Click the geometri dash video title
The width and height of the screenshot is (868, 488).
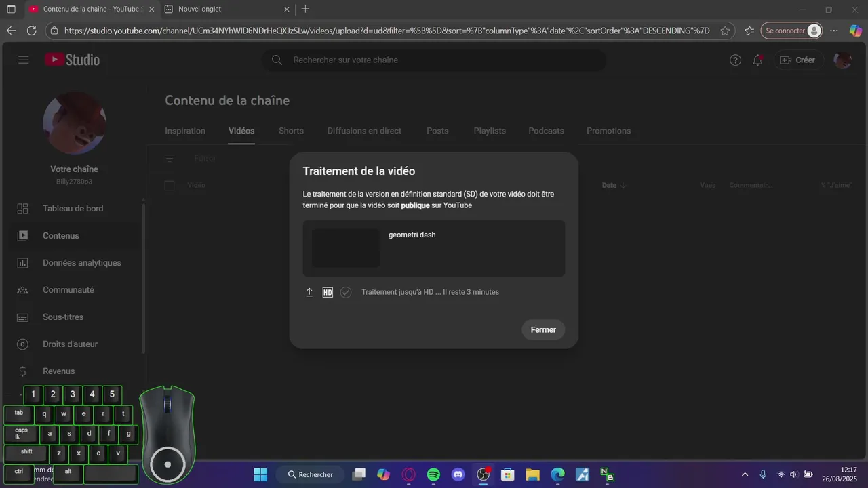click(412, 235)
